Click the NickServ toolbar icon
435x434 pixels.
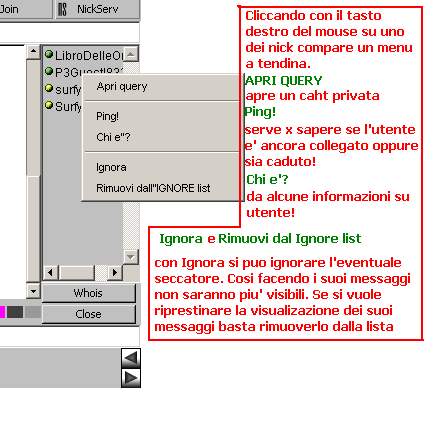click(x=62, y=9)
